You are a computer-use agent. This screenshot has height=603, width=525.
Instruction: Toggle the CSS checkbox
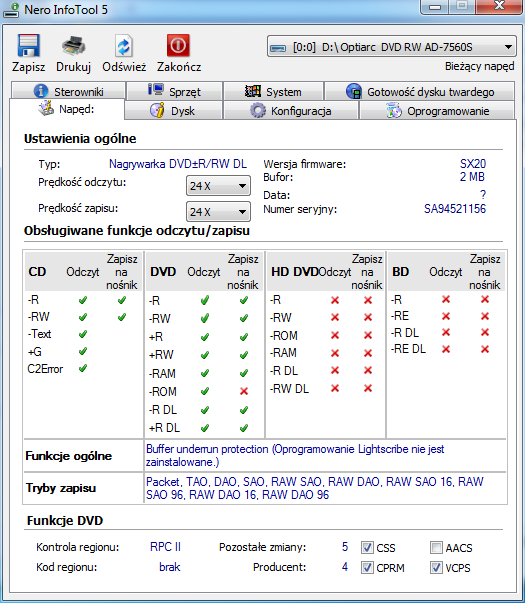tap(367, 547)
